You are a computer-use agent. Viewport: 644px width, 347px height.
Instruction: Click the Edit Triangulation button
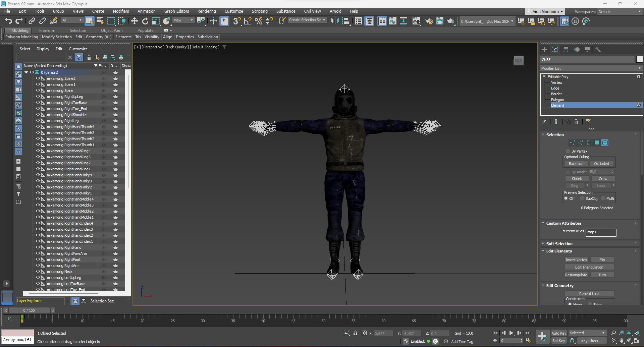[x=589, y=267]
